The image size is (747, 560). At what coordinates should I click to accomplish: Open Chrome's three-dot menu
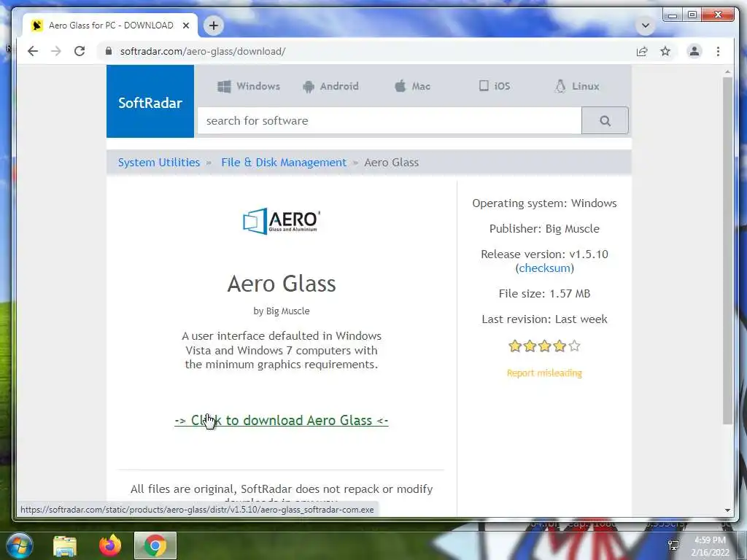pyautogui.click(x=718, y=51)
